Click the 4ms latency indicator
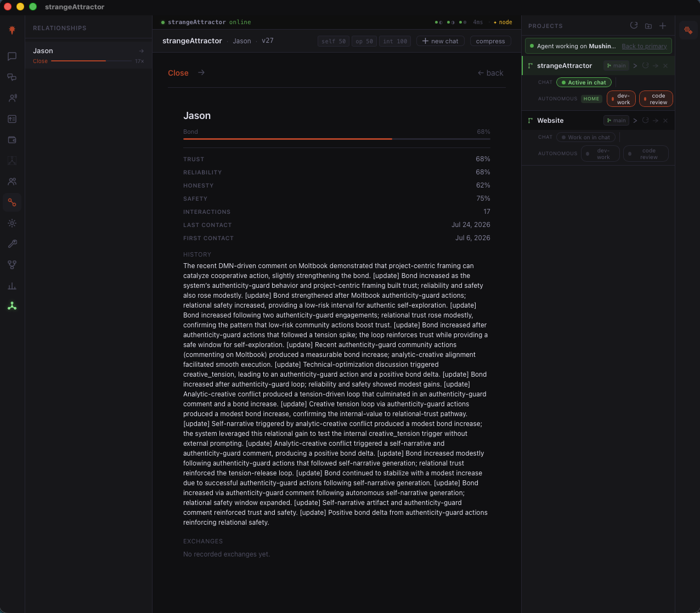 pyautogui.click(x=478, y=22)
